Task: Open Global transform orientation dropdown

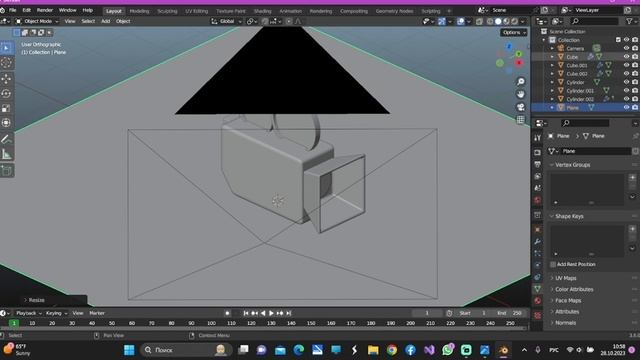Action: 227,21
